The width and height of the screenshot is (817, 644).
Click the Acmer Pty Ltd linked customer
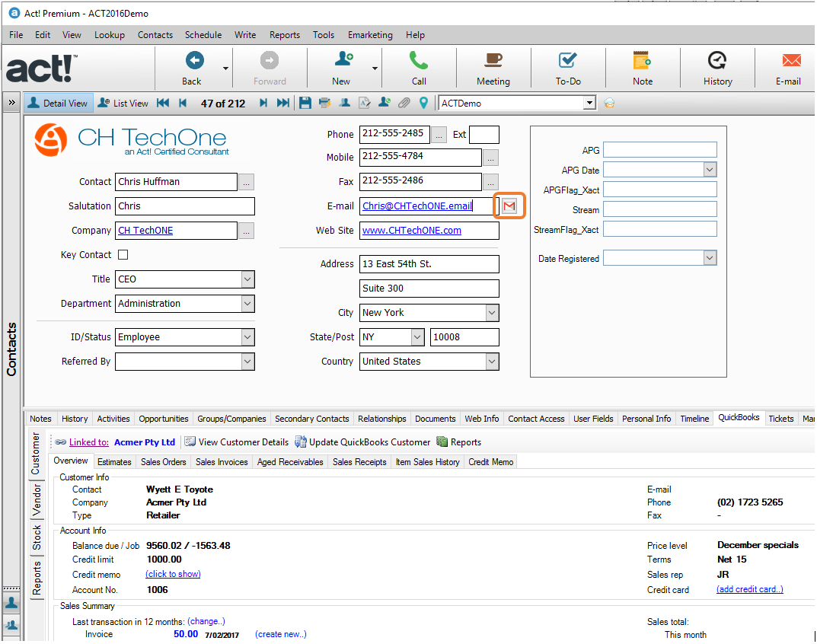[145, 442]
